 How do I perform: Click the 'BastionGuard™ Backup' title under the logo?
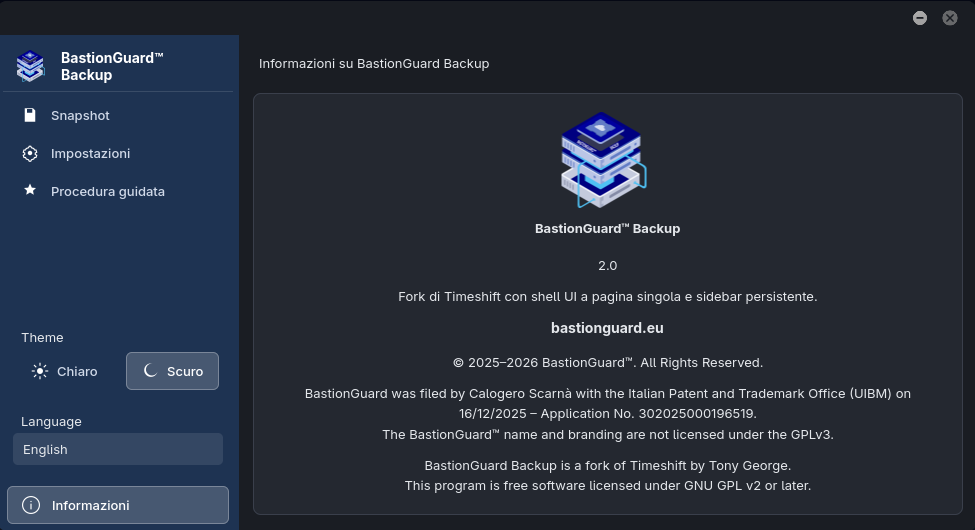pos(608,228)
